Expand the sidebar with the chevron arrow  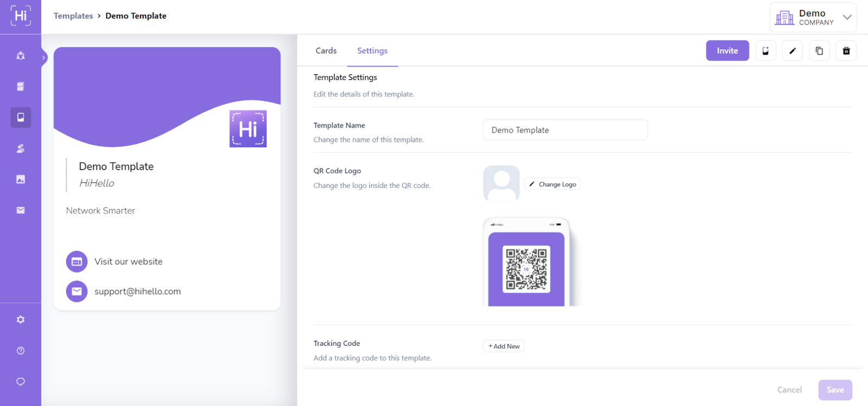[x=44, y=57]
